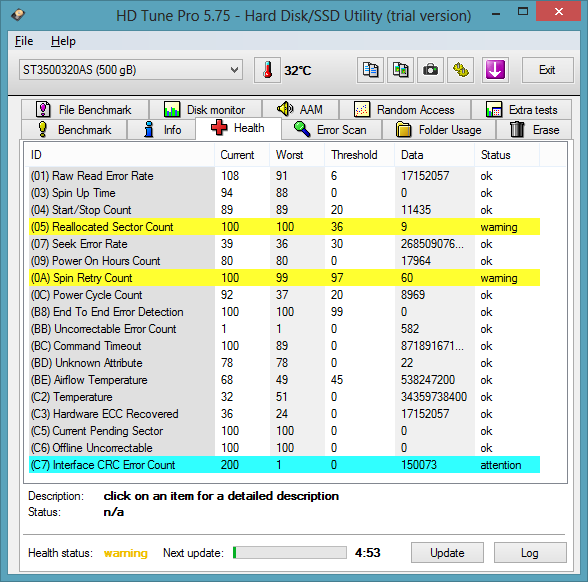Open options with the gears icon
588x582 pixels.
tap(460, 70)
